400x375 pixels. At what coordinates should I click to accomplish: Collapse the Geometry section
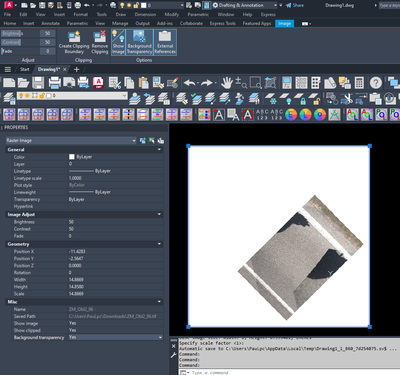pyautogui.click(x=159, y=244)
